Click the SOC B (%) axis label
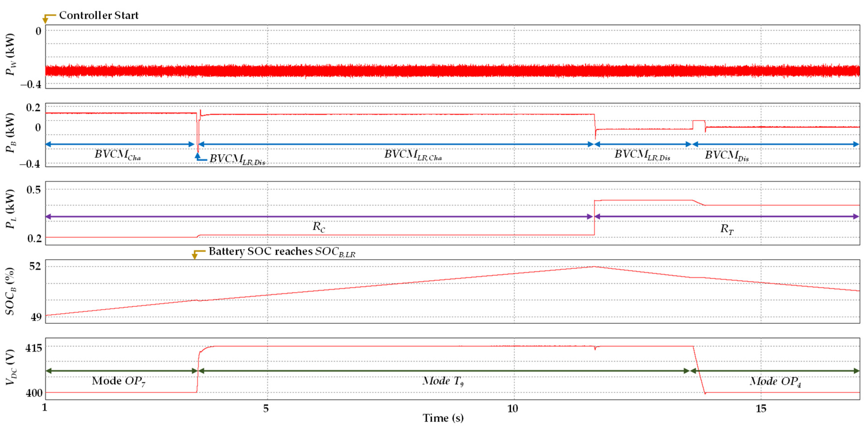Image resolution: width=868 pixels, height=430 pixels. (10, 291)
